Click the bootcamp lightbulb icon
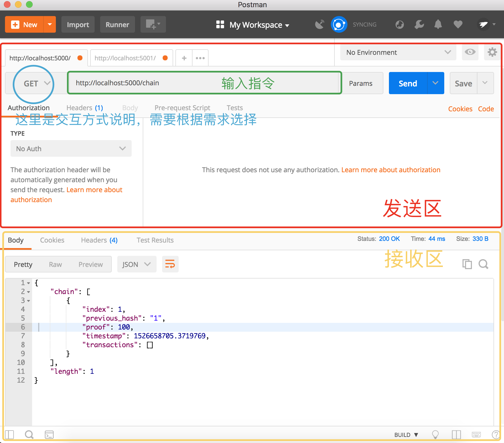The width and height of the screenshot is (504, 443). point(435,435)
